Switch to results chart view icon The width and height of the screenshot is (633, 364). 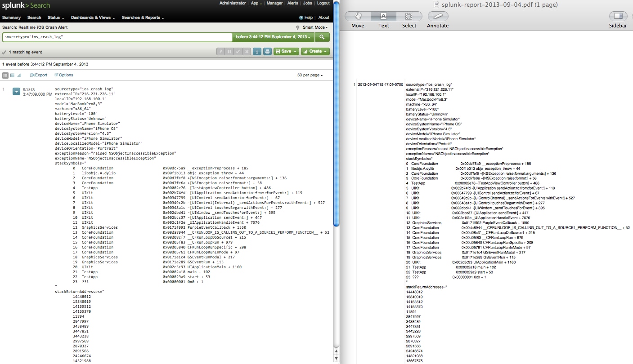click(19, 75)
